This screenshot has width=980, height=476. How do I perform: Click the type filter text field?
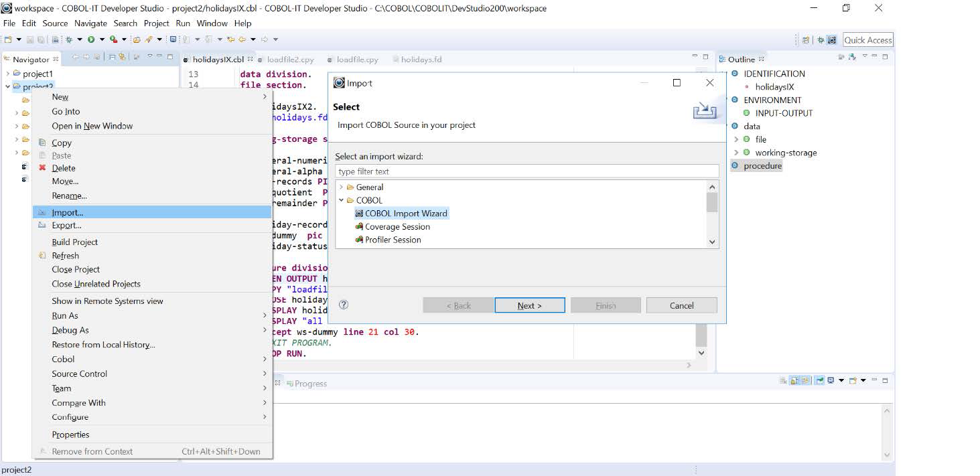point(527,171)
